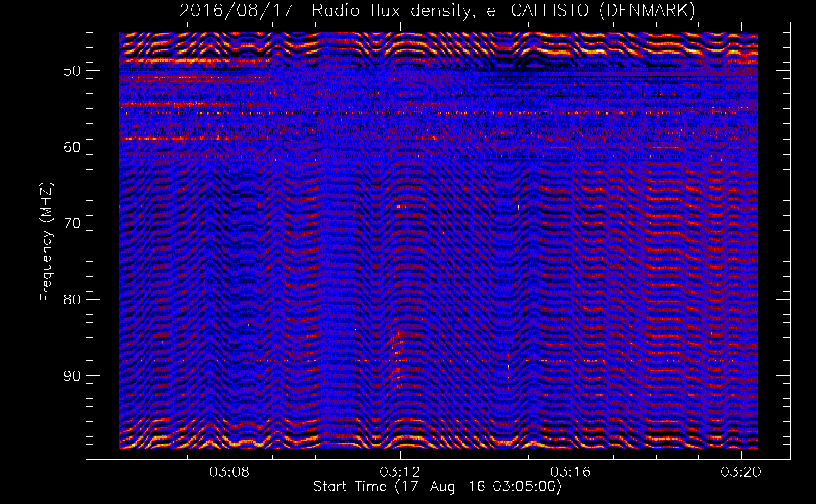The height and width of the screenshot is (504, 816).
Task: Click the 90 MHz frequency tick label
Action: [72, 376]
